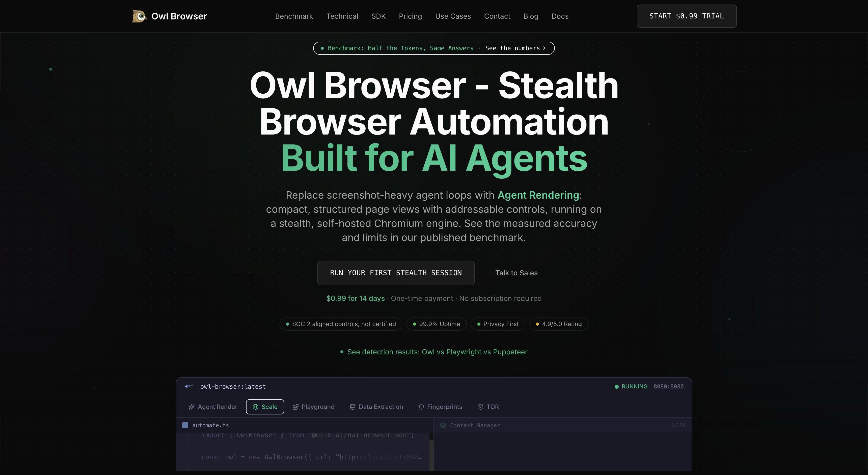
Task: Open the Benchmark nav item
Action: click(x=294, y=16)
